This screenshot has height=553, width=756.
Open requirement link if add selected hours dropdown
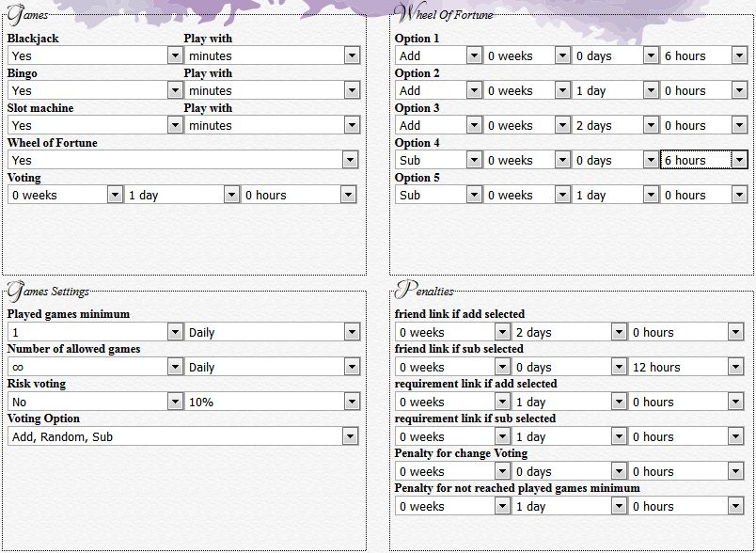(x=686, y=402)
